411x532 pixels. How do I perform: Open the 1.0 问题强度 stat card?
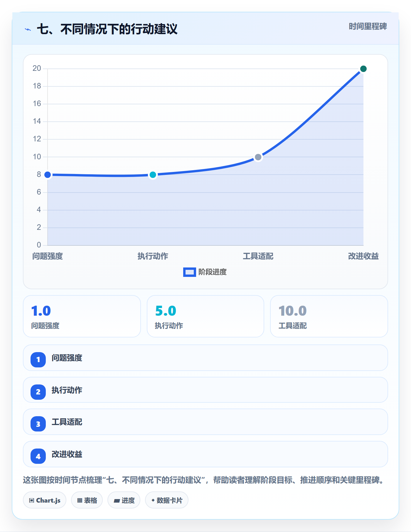(82, 316)
